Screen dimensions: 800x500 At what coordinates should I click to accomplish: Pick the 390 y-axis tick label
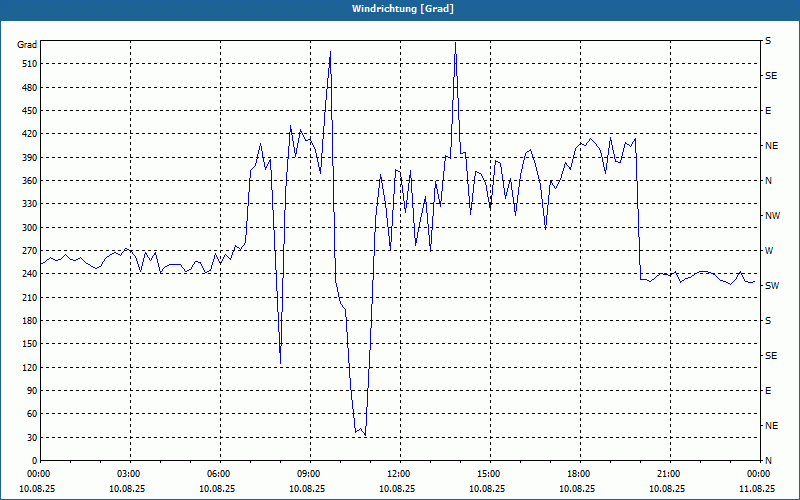click(x=31, y=157)
